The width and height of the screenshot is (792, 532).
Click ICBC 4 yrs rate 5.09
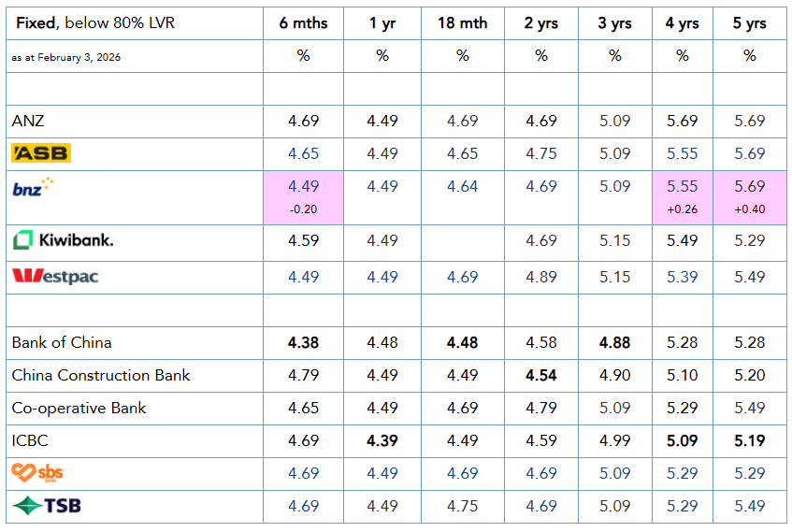(682, 440)
